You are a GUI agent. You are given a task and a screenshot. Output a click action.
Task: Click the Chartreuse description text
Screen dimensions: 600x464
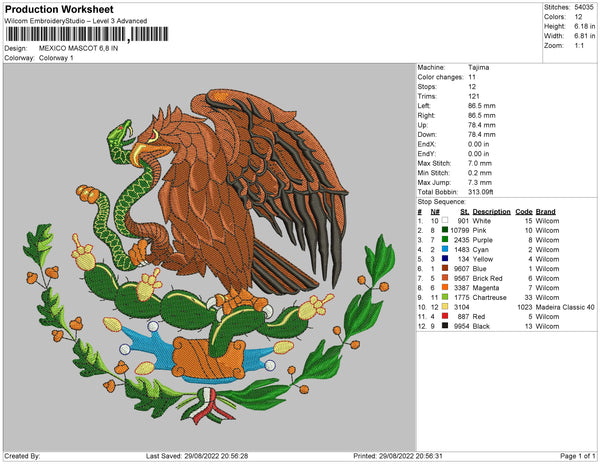click(x=489, y=298)
